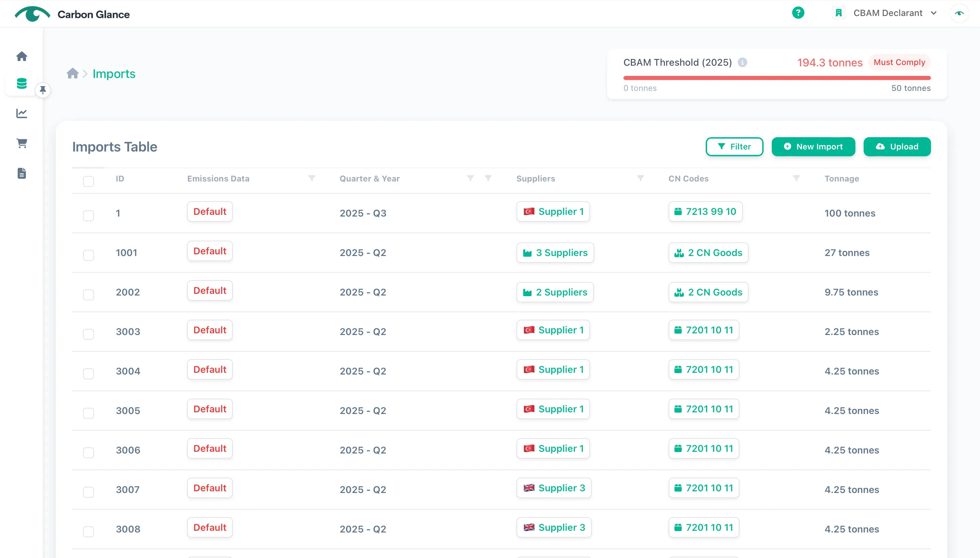Viewport: 980px width, 558px height.
Task: Click the Quarter & Year column header
Action: point(370,179)
